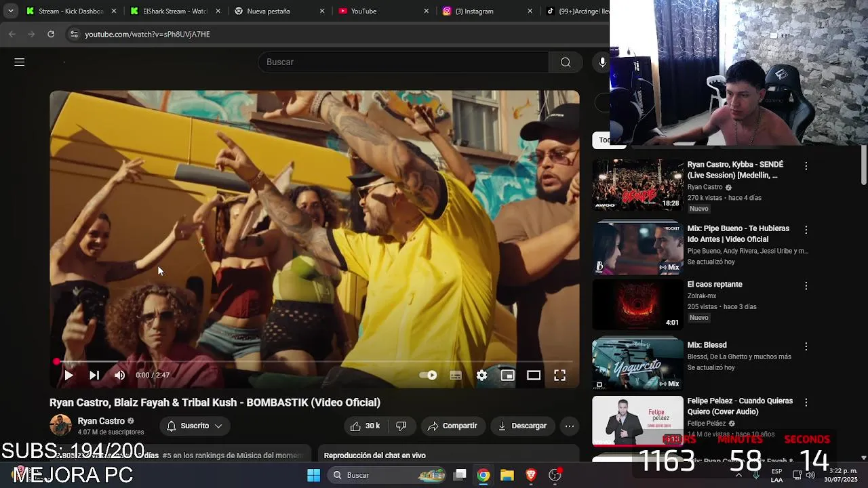Open Brave browser from taskbar
Viewport: 868px width, 488px height.
point(531,475)
